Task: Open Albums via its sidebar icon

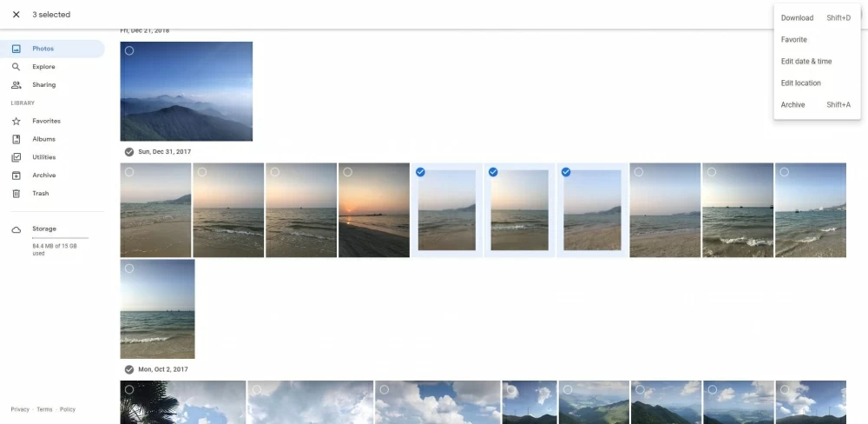Action: click(x=16, y=139)
